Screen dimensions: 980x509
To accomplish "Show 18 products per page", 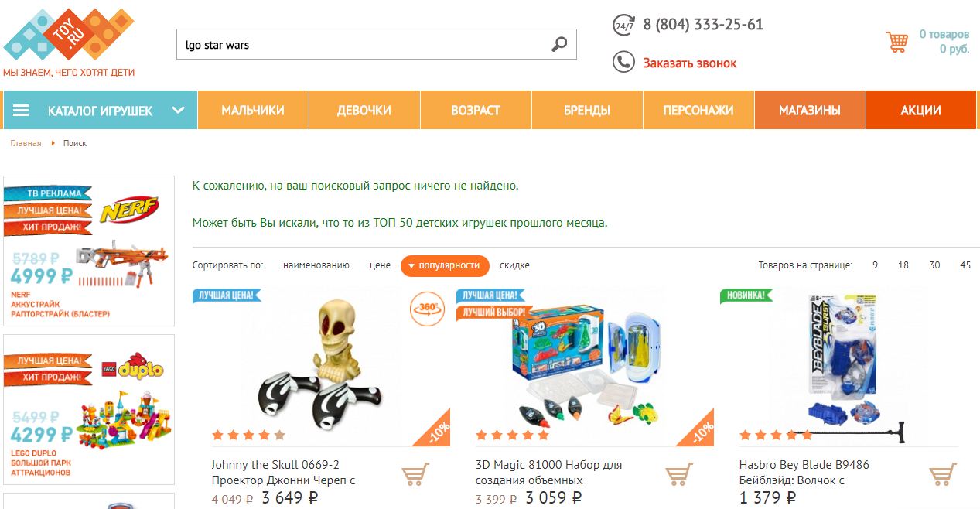I will coord(903,265).
